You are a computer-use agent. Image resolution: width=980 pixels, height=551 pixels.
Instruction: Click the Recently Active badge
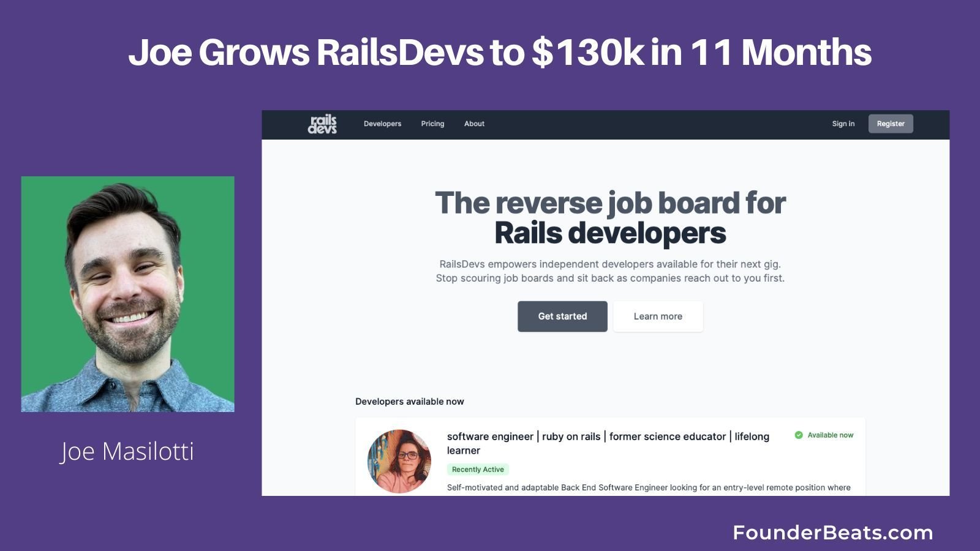(478, 470)
